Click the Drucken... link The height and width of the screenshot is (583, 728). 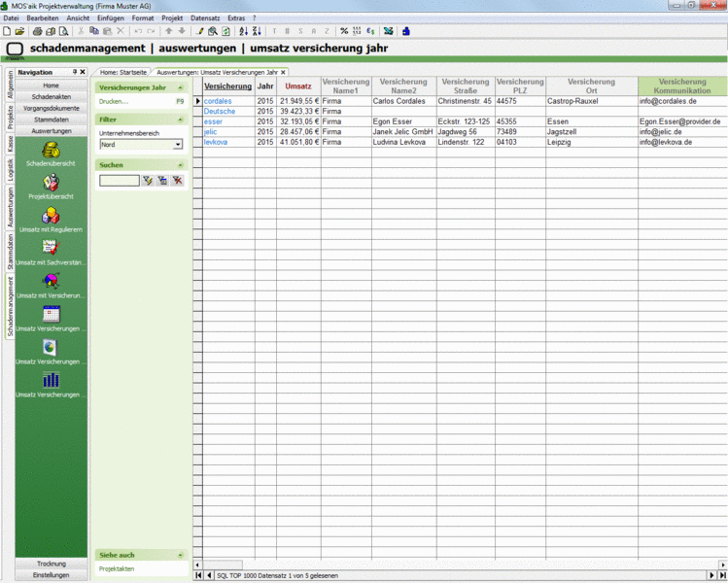click(114, 101)
